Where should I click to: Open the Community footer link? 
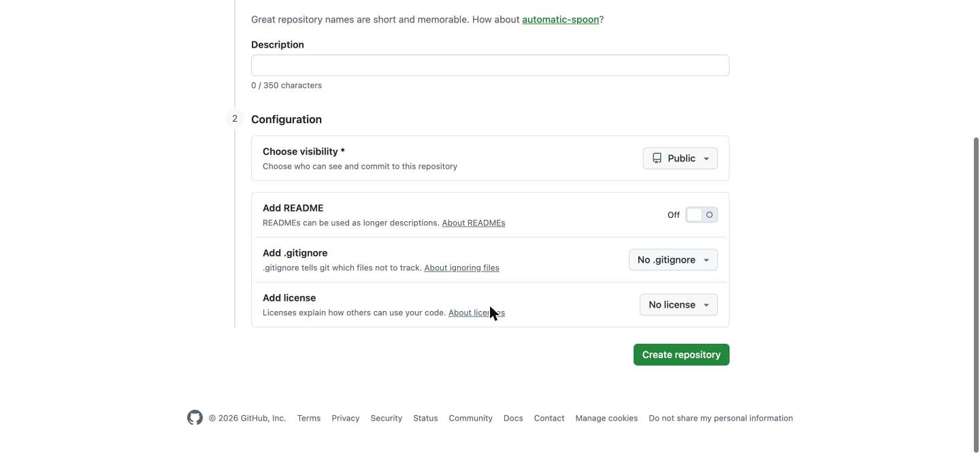point(471,419)
